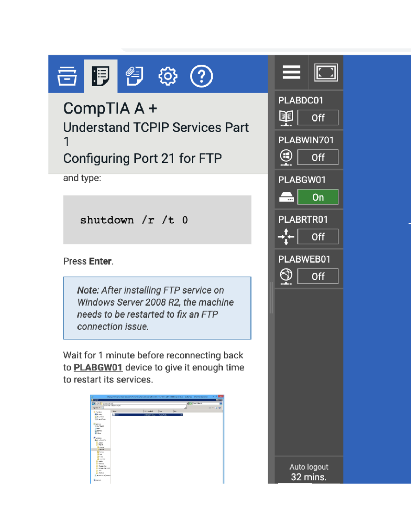Click the shutdown /r /t 0 code block
Image resolution: width=411 pixels, height=532 pixels.
[x=157, y=220]
